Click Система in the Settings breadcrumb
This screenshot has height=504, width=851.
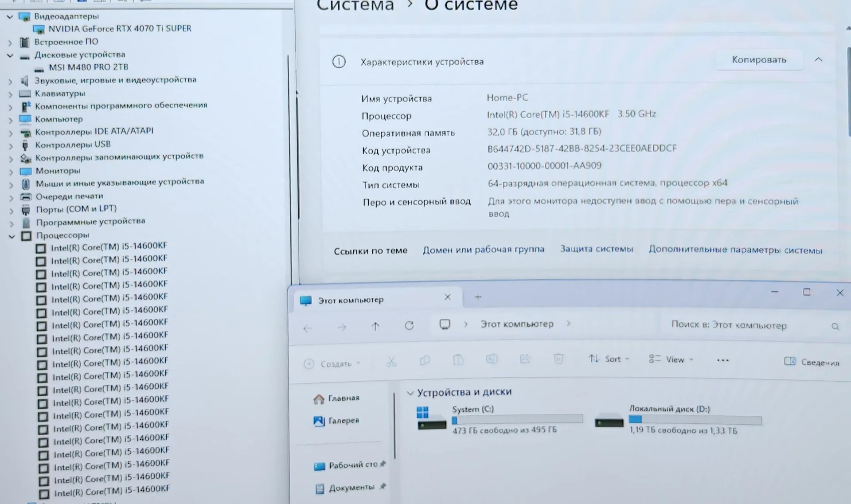[355, 5]
